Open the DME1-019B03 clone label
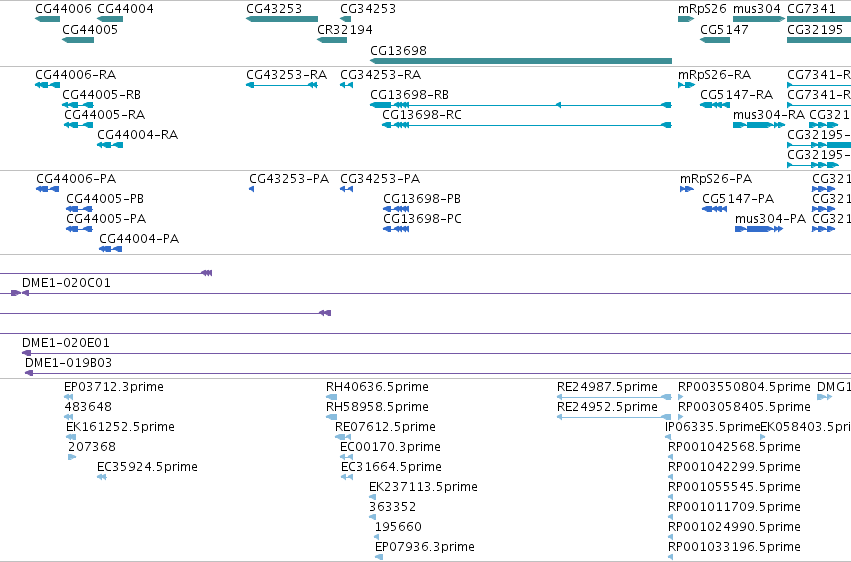 (x=69, y=362)
